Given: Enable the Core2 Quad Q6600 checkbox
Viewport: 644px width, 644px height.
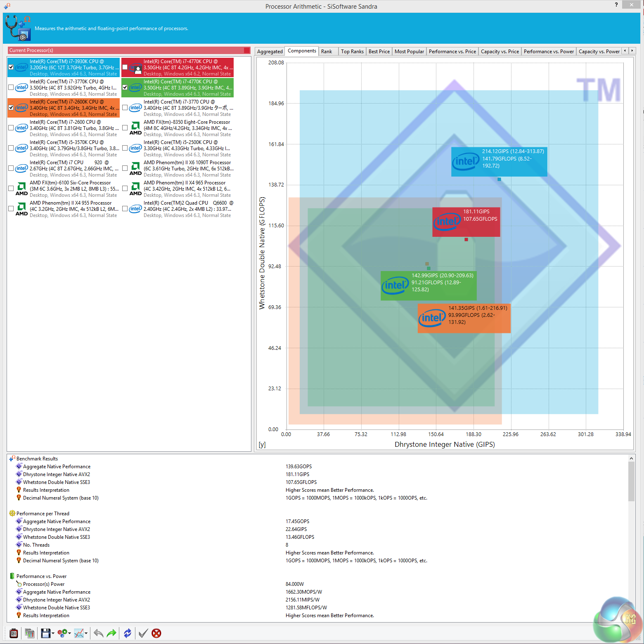Looking at the screenshot, I should (125, 209).
